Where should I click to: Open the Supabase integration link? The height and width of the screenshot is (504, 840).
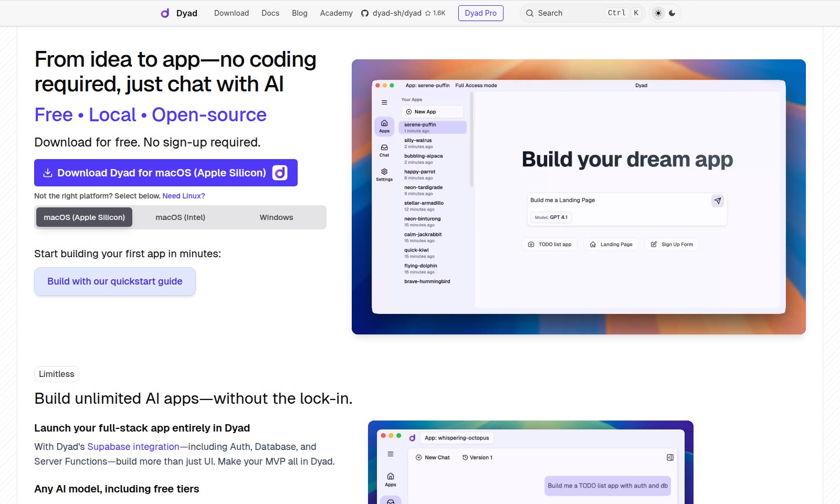[x=133, y=447]
